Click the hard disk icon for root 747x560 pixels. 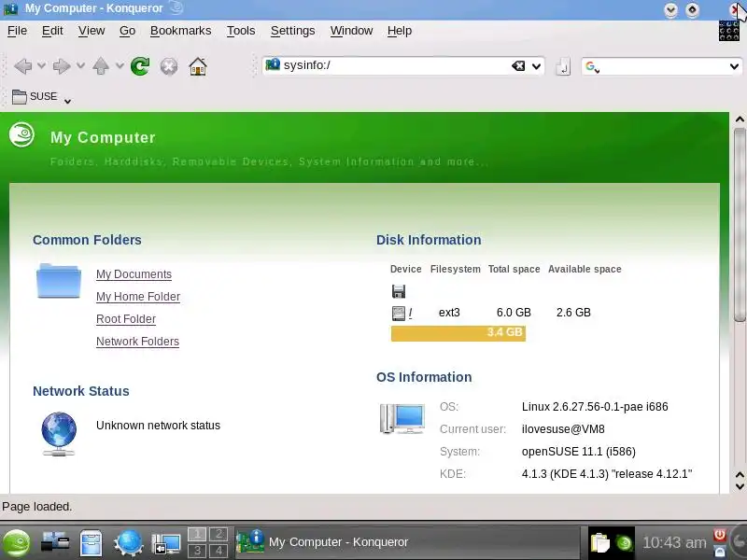(x=399, y=313)
